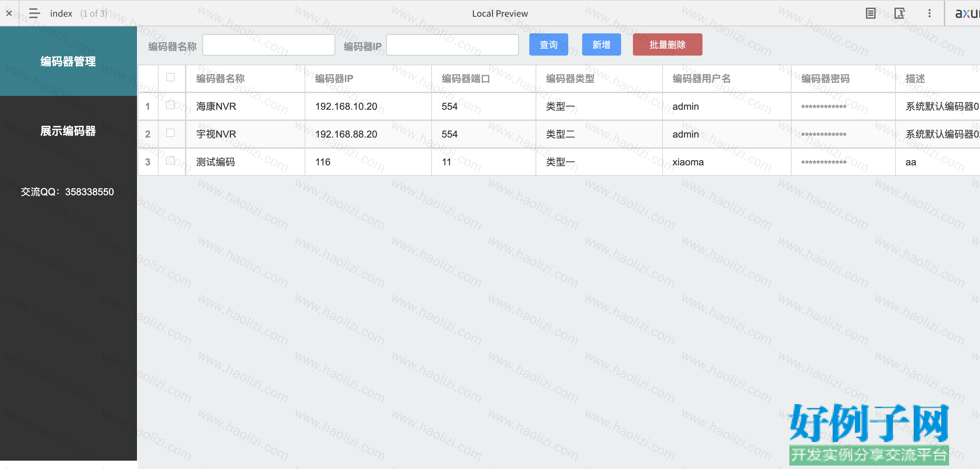Select 展示编码器 in sidebar
The image size is (980, 469).
coord(69,131)
